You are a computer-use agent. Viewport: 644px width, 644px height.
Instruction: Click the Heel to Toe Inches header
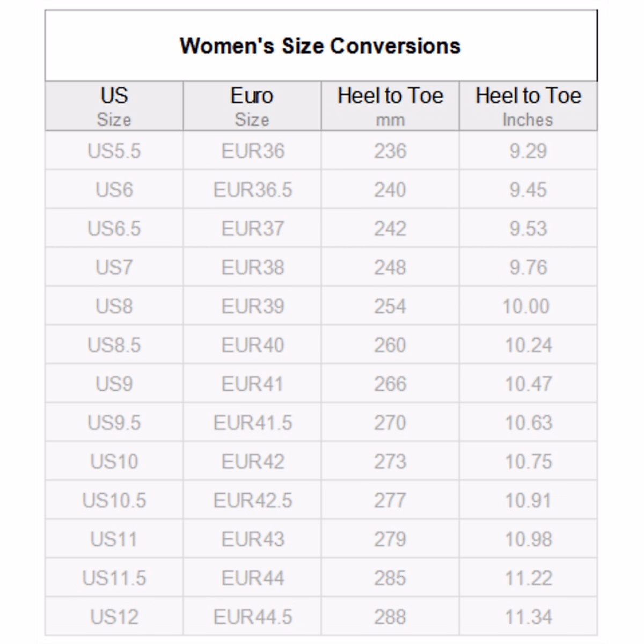[x=528, y=106]
